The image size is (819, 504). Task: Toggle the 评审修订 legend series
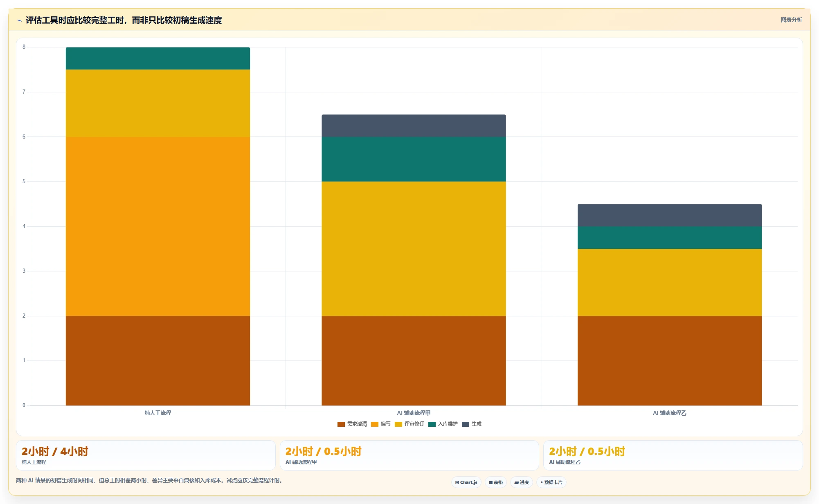[x=409, y=424]
